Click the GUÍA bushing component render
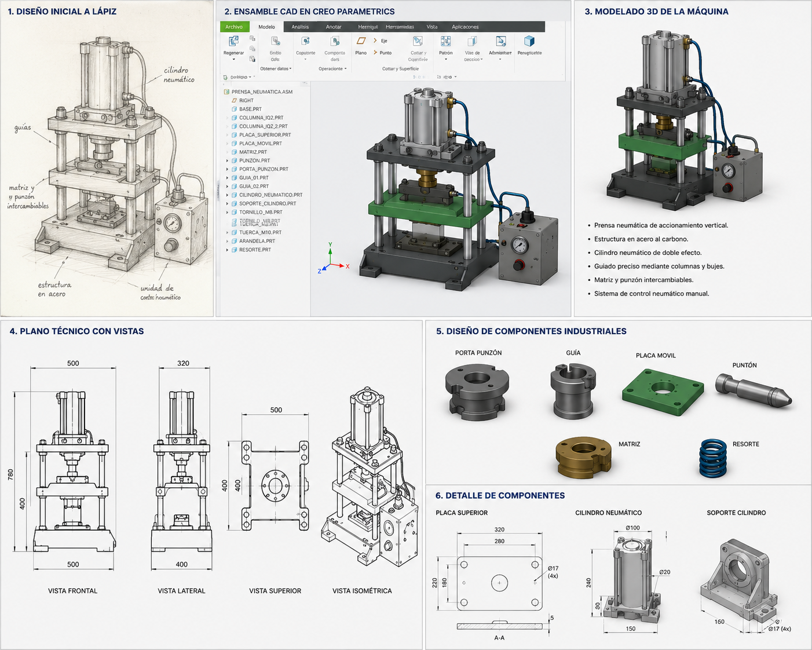Screen dimensions: 812x650 (x=572, y=391)
